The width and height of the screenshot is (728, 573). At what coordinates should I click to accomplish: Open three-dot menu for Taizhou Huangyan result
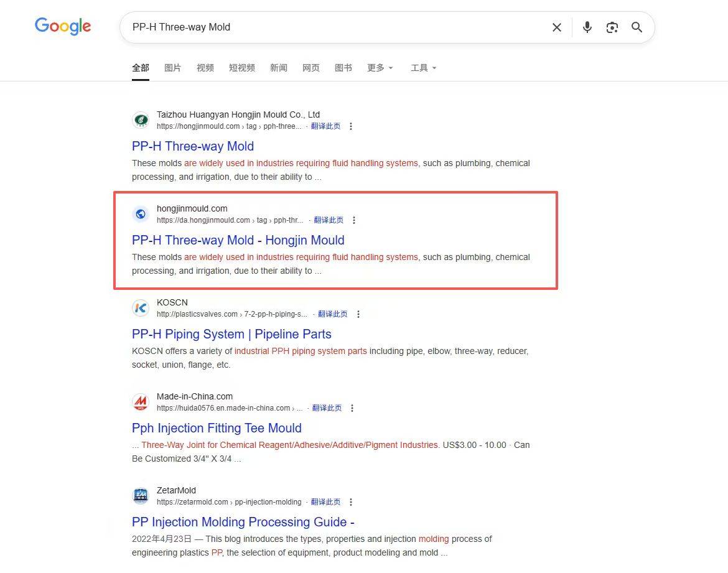pyautogui.click(x=351, y=126)
